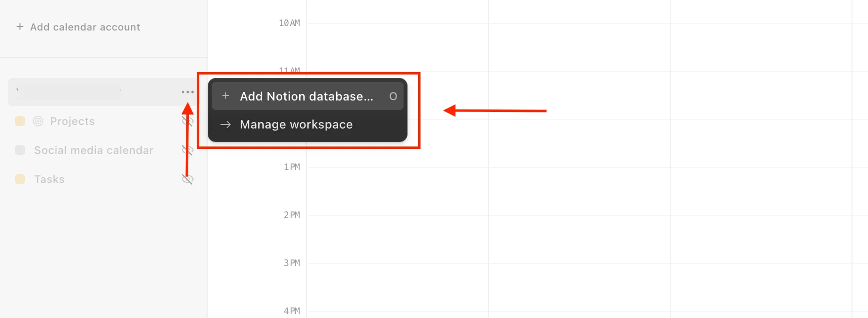Click the Social media calendar name
This screenshot has width=868, height=318.
click(93, 150)
